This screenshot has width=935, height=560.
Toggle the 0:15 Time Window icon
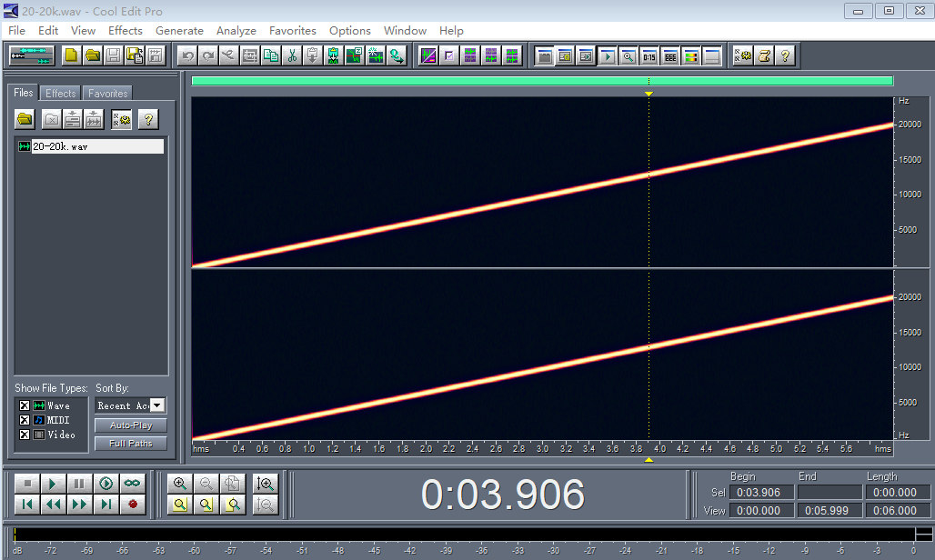point(649,56)
